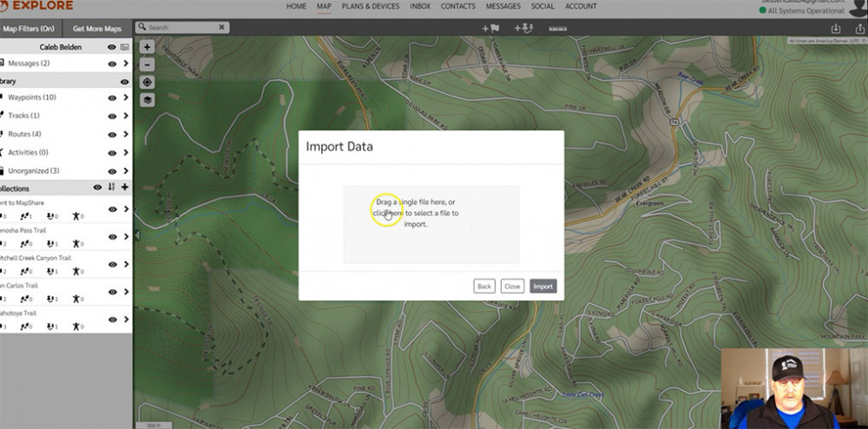
Task: Click the Garmin Explore logo
Action: coord(36,6)
